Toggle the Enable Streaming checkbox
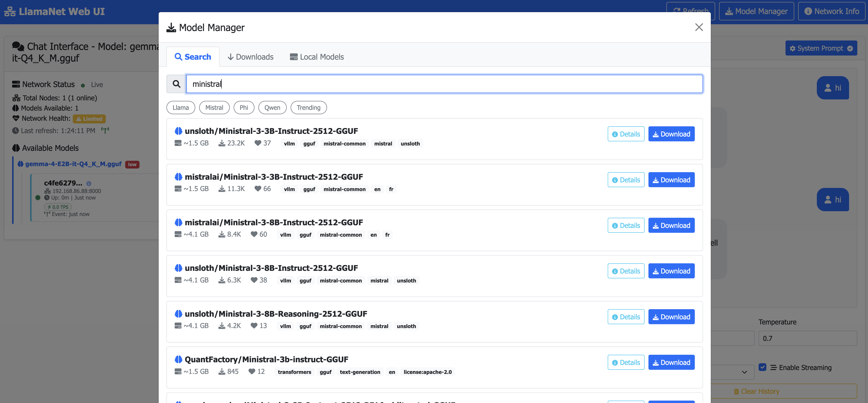868x403 pixels. [x=762, y=367]
